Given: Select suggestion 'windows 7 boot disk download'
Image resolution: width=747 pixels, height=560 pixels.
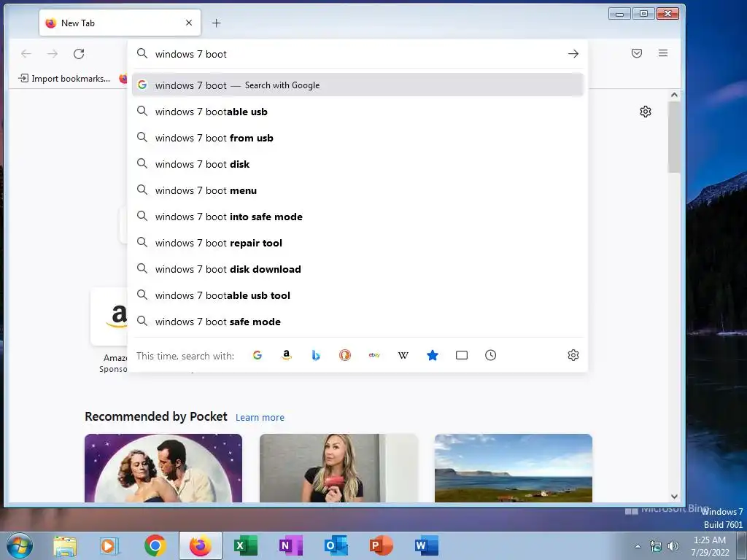Looking at the screenshot, I should 357,269.
